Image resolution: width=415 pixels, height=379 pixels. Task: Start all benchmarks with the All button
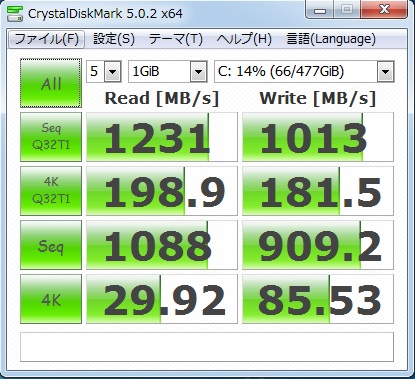point(51,83)
